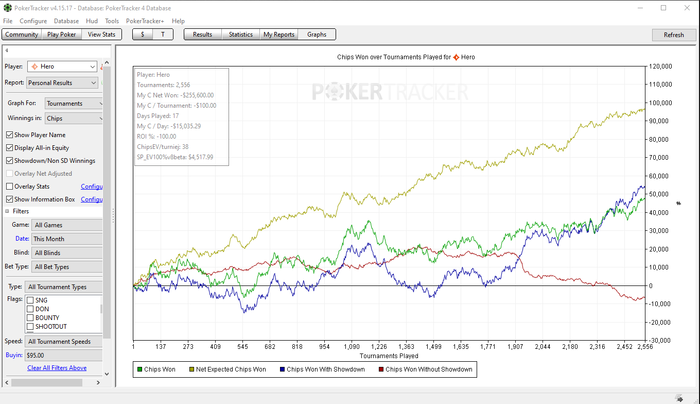The width and height of the screenshot is (700, 404).
Task: Open the Tools menu
Action: click(112, 21)
